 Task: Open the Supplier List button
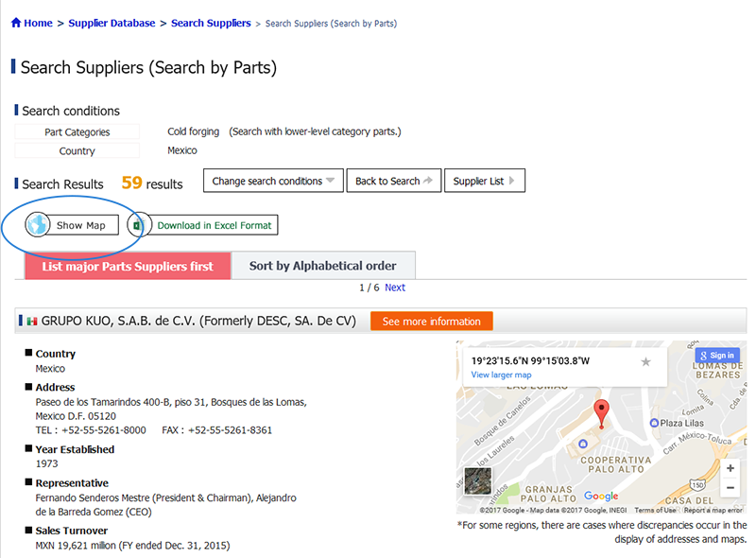[x=485, y=181]
